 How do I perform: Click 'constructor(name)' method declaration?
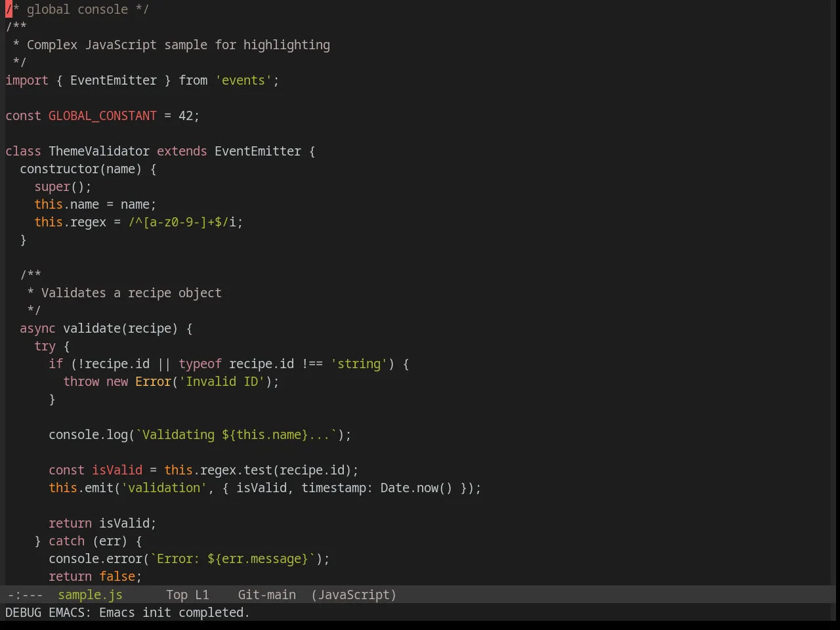pos(81,169)
